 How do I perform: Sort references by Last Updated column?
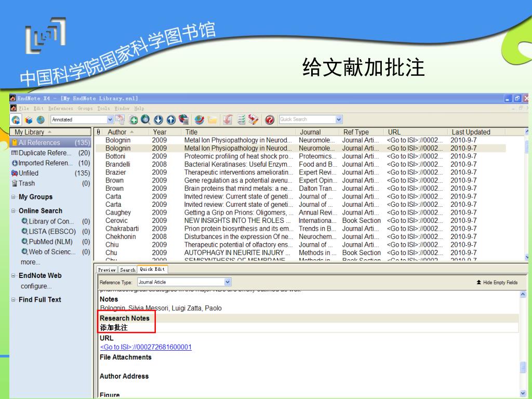(x=471, y=132)
